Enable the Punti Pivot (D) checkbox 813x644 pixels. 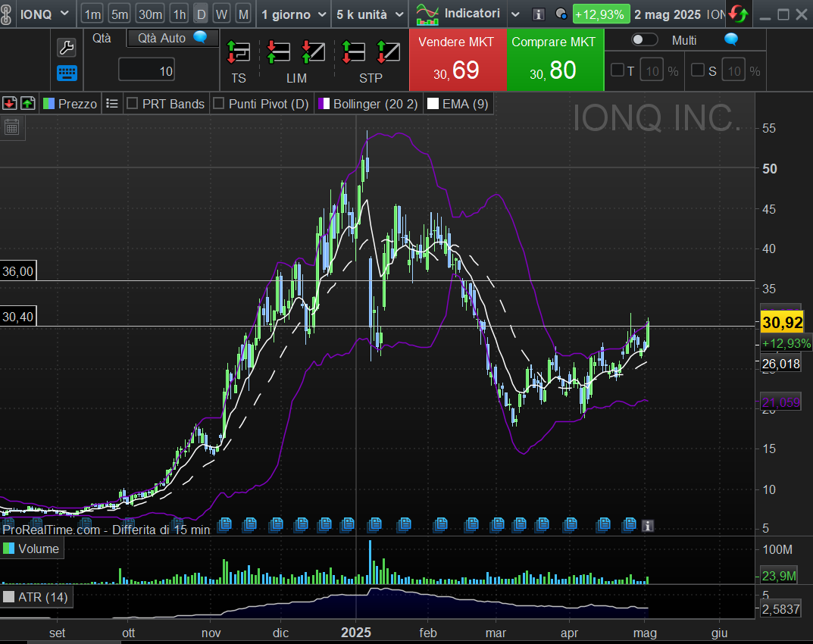click(x=218, y=104)
